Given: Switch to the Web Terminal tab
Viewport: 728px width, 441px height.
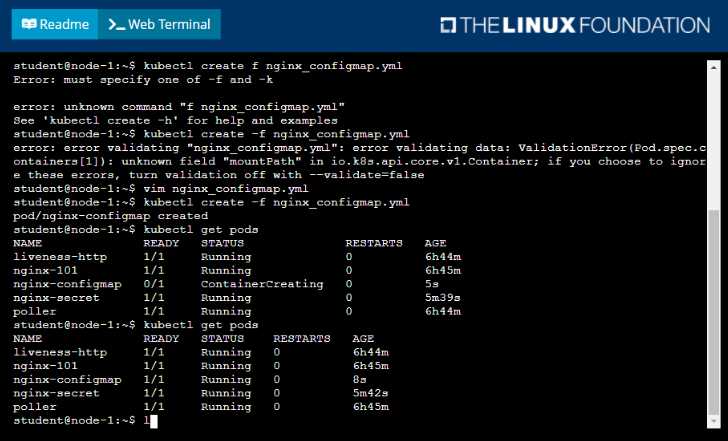Looking at the screenshot, I should coord(159,24).
